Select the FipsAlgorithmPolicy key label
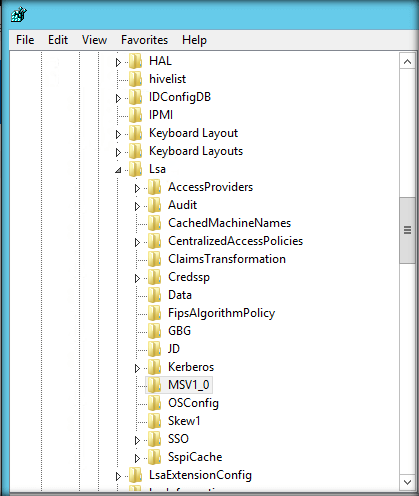Image resolution: width=419 pixels, height=496 pixels. [x=221, y=313]
